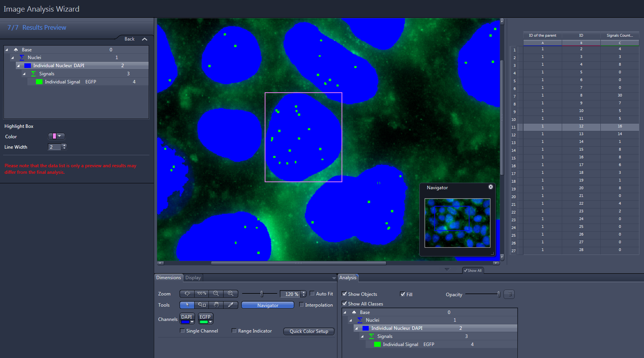The image size is (644, 358).
Task: Activate the Zoom Region tool
Action: point(202,305)
